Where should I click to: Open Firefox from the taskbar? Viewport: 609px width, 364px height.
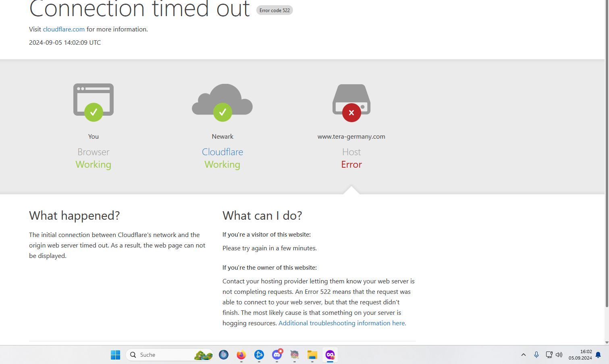coord(241,355)
